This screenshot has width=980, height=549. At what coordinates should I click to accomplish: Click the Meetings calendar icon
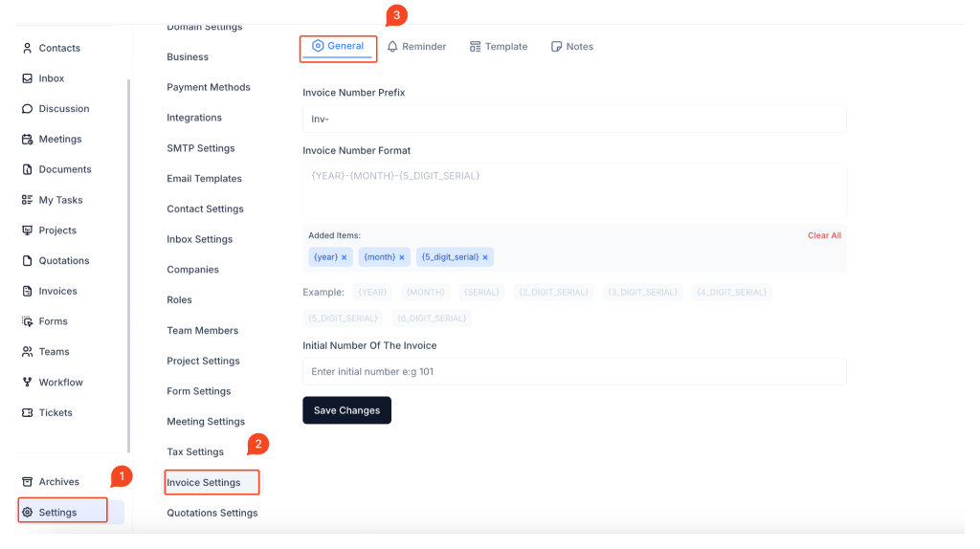coord(27,140)
